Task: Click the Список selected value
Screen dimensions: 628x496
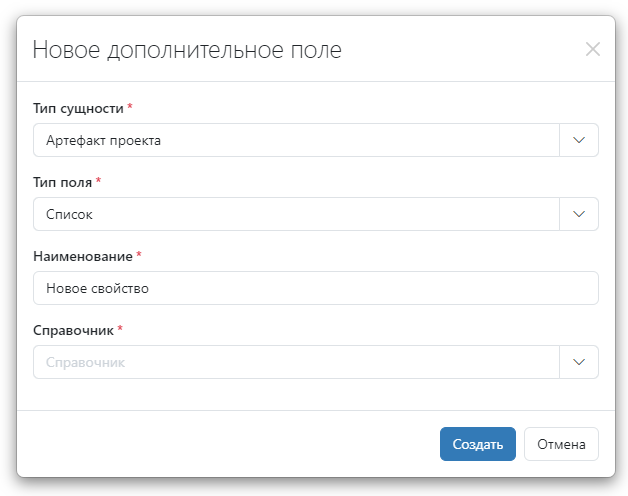Action: 69,214
